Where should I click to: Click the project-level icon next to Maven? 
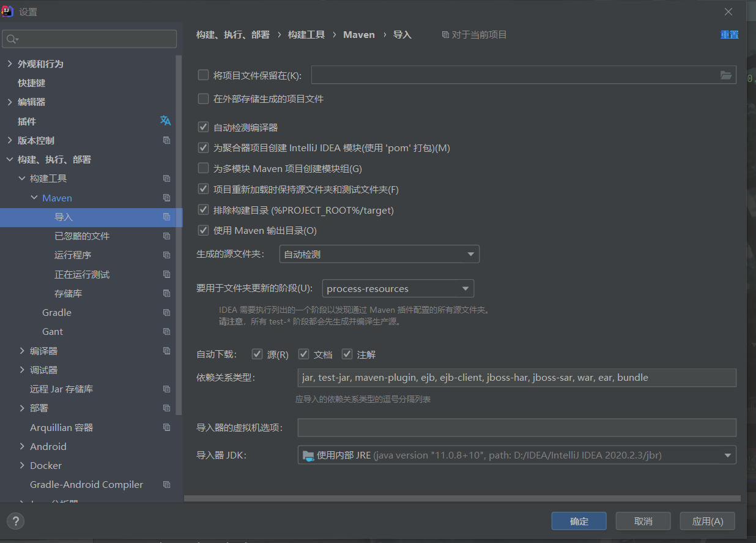tap(166, 198)
